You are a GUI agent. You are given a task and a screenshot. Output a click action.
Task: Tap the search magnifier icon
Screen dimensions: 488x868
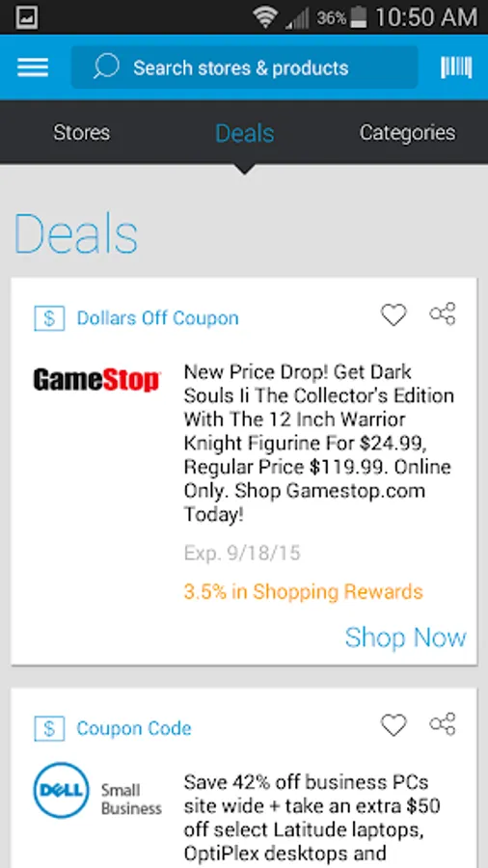[106, 68]
